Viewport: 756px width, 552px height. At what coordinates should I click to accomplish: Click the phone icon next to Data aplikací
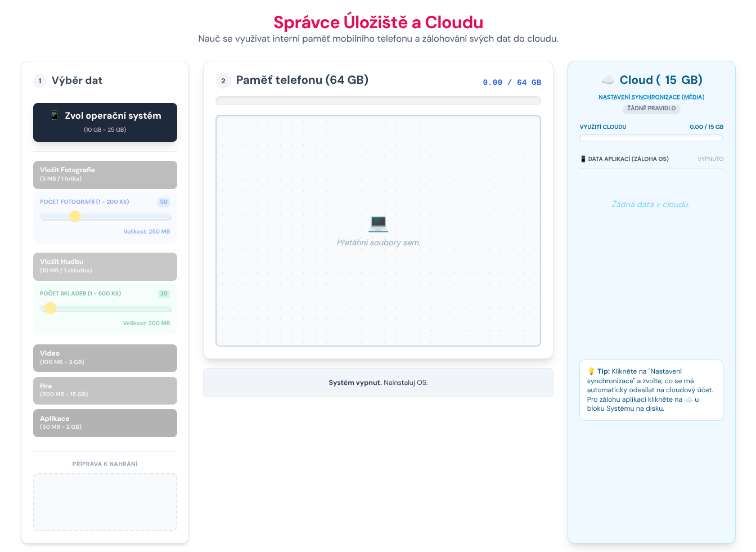[583, 159]
